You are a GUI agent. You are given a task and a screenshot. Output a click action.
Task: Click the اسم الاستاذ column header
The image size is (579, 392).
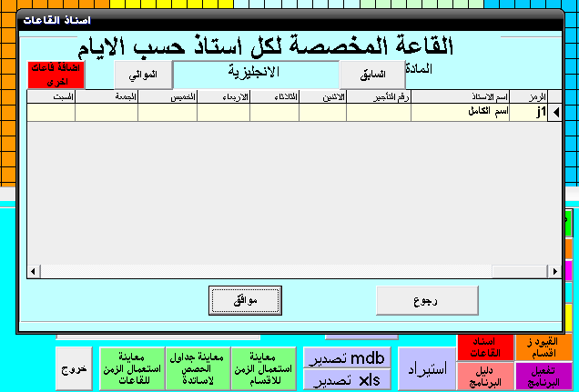point(460,97)
